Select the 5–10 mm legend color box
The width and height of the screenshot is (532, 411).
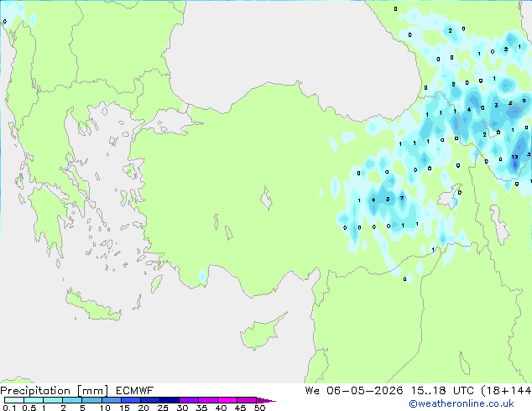tap(91, 400)
